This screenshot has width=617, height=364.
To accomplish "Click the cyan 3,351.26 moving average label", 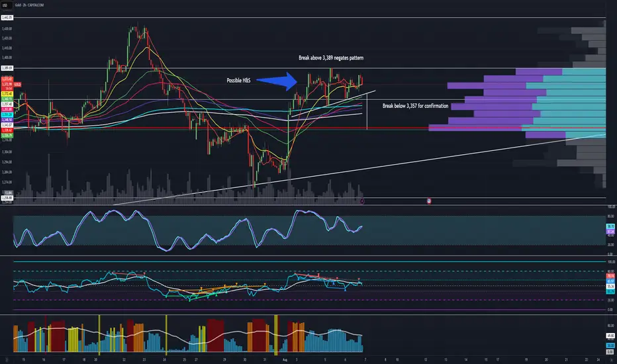I will (7, 114).
